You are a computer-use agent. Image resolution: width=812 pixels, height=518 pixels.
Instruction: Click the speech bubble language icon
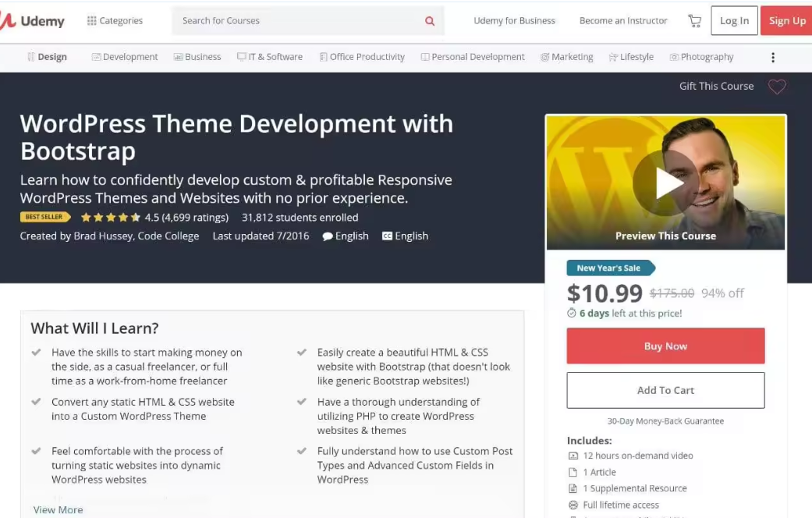tap(328, 236)
